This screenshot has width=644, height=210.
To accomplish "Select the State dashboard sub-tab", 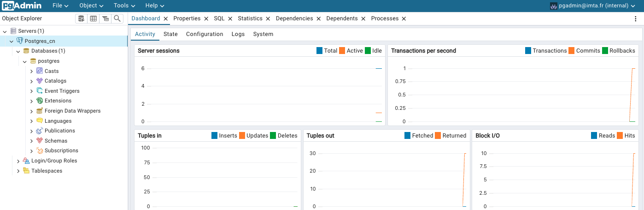I will pos(170,34).
